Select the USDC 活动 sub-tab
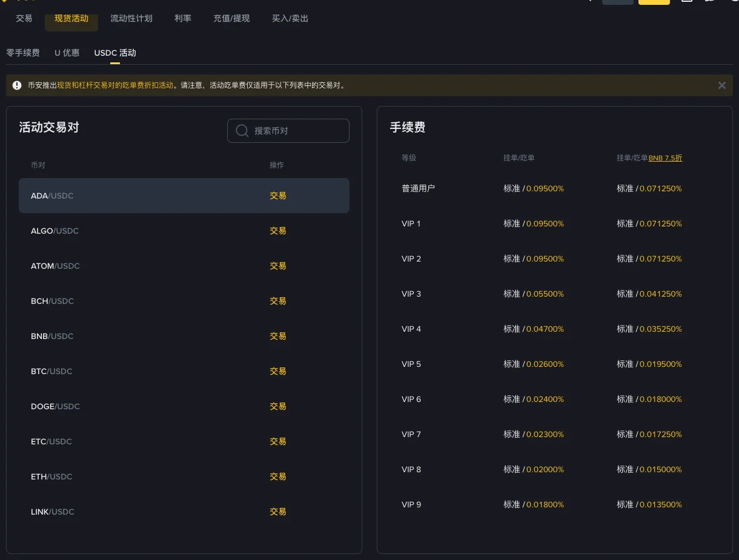The width and height of the screenshot is (739, 560). tap(115, 53)
